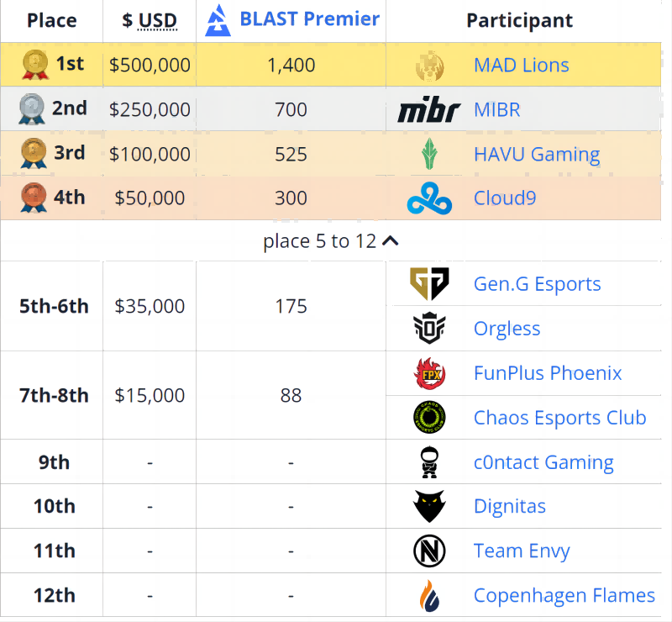Click the MAD Lions team logo
This screenshot has height=622, width=672.
429,66
